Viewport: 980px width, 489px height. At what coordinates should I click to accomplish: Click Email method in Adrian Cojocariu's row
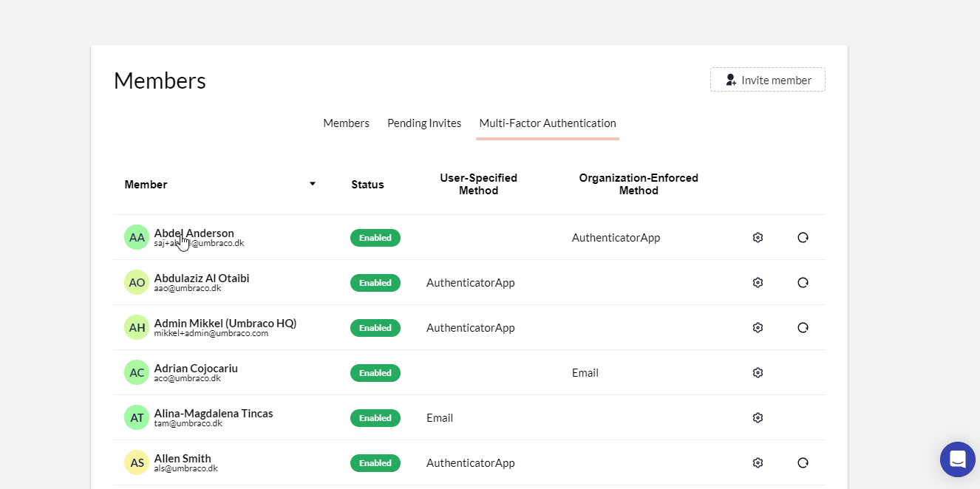pyautogui.click(x=585, y=373)
